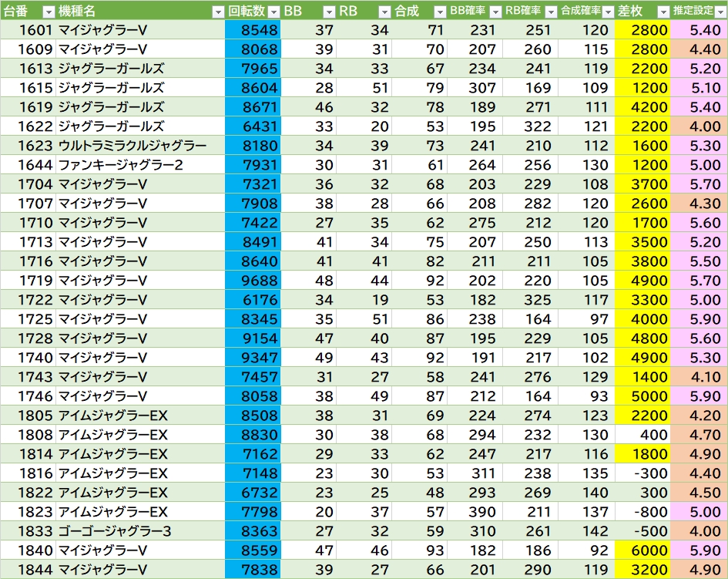This screenshot has height=579, width=728.
Task: Select machine number cell 1707
Action: pyautogui.click(x=28, y=204)
